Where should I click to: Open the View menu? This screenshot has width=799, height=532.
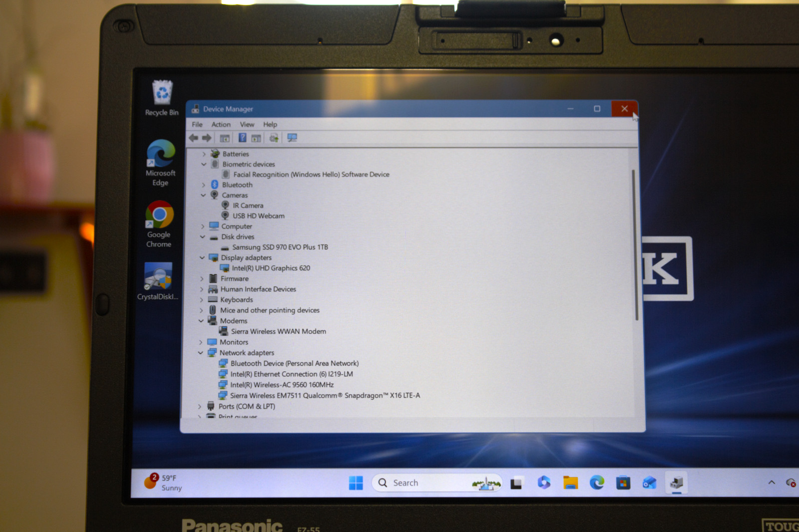tap(247, 125)
